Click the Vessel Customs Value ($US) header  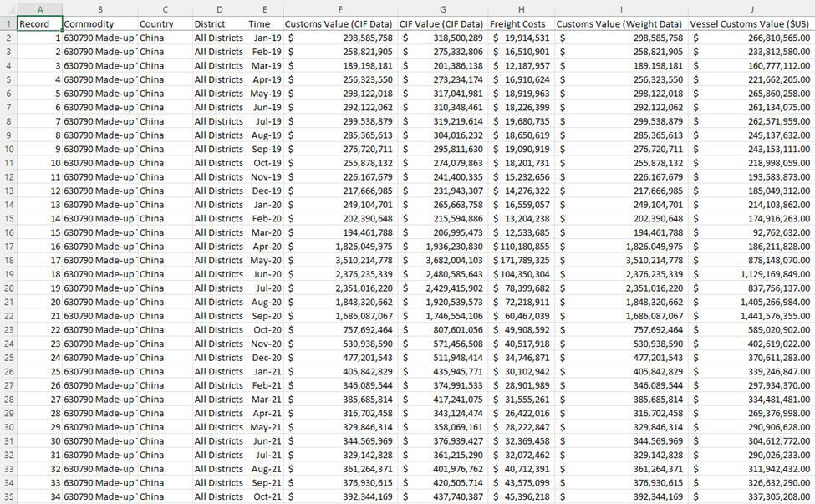pos(751,24)
